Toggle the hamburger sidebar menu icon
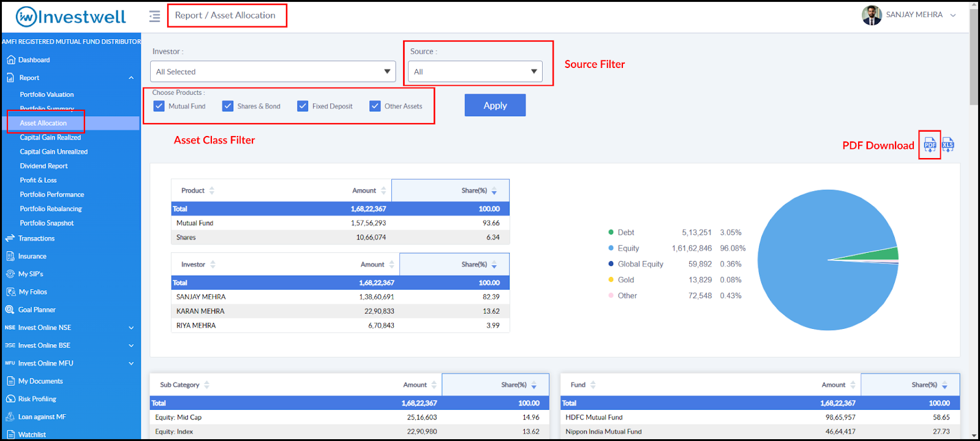 tap(154, 16)
